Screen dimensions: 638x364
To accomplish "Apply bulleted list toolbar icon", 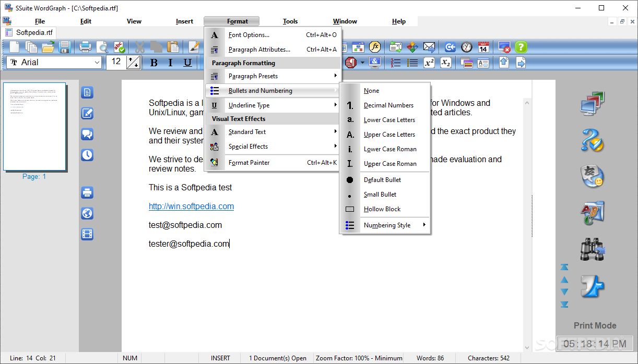I will 412,63.
